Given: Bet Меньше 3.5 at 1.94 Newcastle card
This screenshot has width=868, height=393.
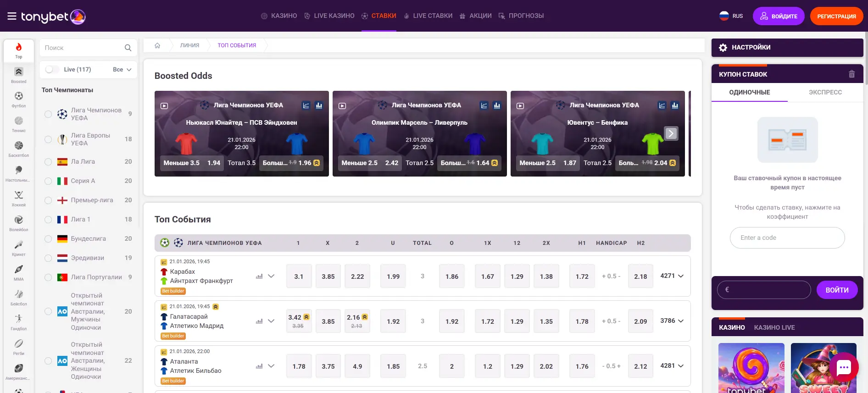Looking at the screenshot, I should (x=192, y=163).
